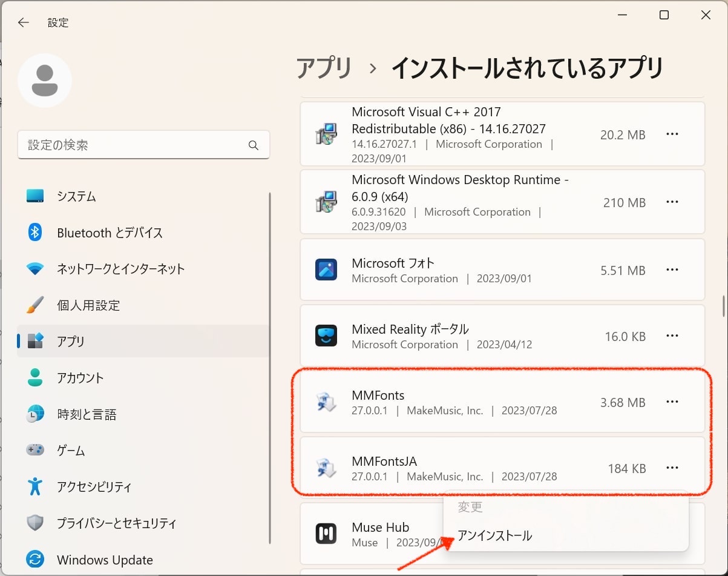Go back with the back arrow
The image size is (728, 576).
pyautogui.click(x=23, y=22)
